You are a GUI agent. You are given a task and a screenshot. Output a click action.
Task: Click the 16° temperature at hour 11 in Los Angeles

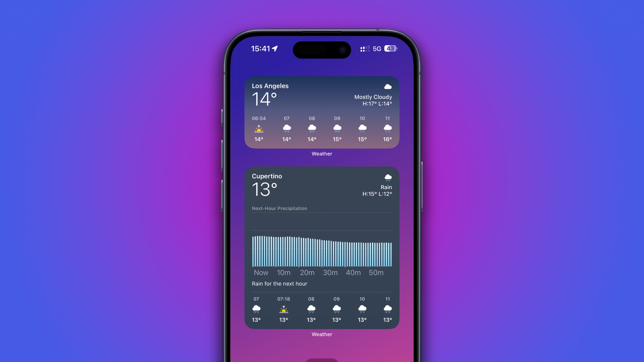tap(387, 139)
